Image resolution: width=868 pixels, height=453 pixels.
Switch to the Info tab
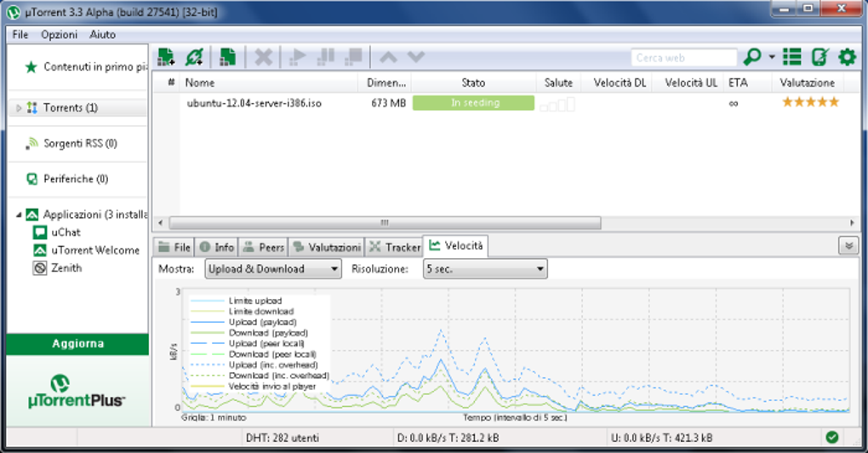coord(216,248)
